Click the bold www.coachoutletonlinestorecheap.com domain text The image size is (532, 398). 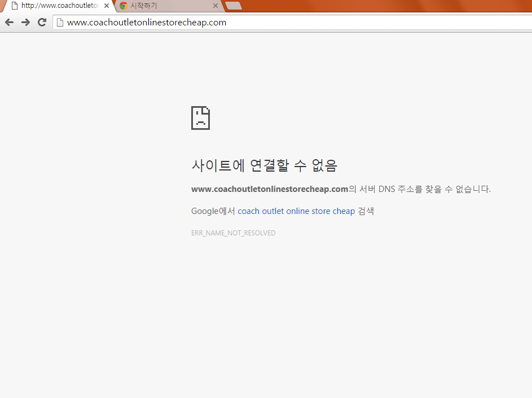[270, 189]
